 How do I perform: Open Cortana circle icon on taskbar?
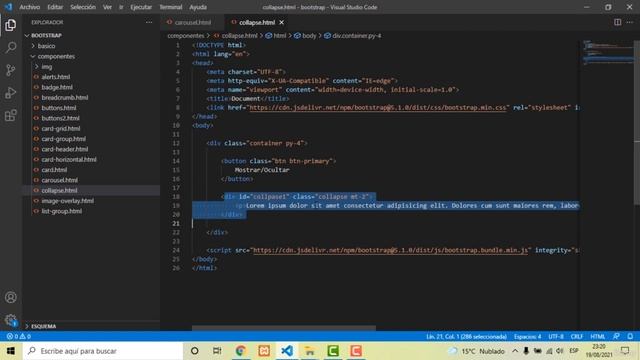click(195, 351)
